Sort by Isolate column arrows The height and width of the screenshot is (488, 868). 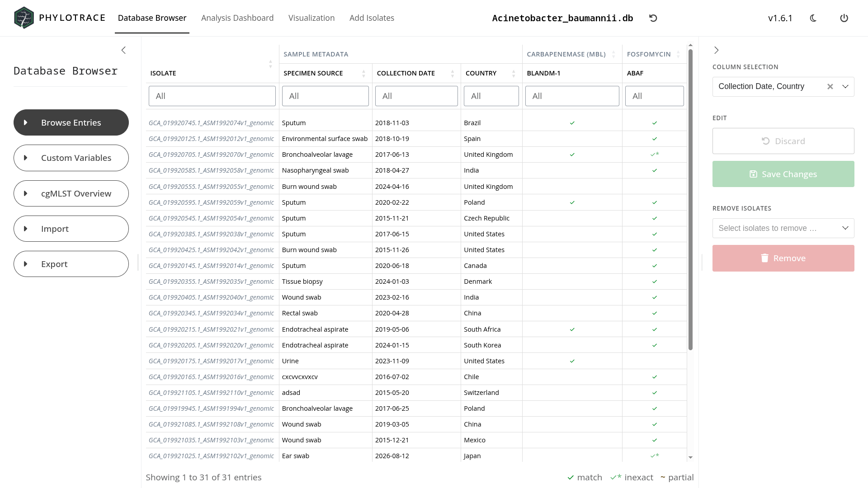(x=270, y=64)
